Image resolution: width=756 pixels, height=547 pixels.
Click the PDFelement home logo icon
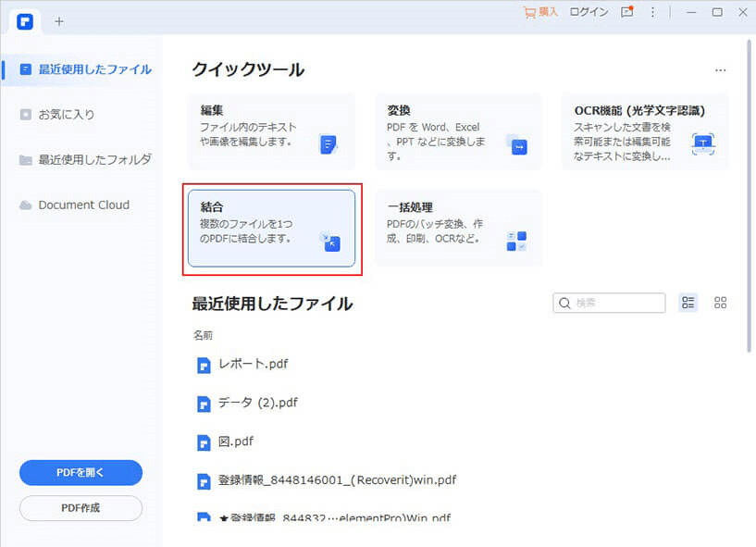pos(25,21)
